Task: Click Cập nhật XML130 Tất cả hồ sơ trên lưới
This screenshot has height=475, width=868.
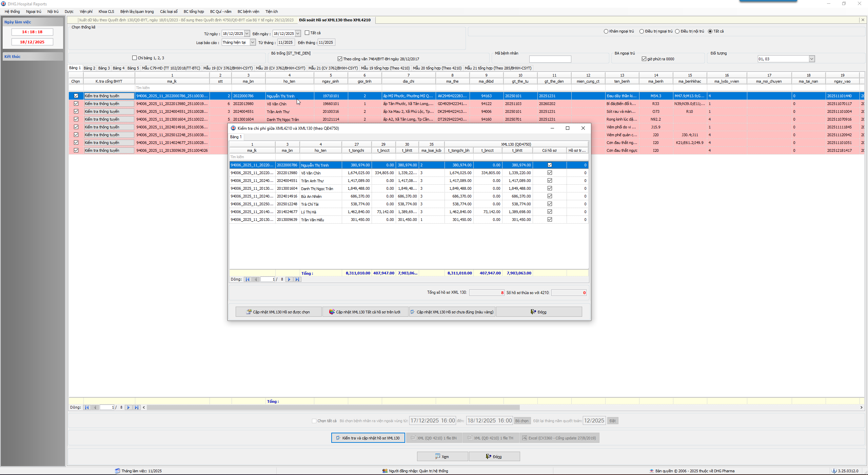Action: click(x=365, y=312)
